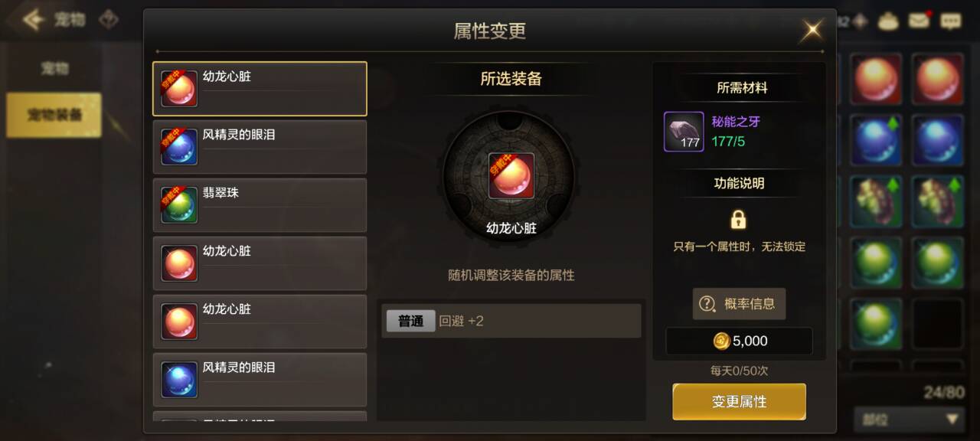980x441 pixels.
Task: Click the 变更属性 button
Action: pyautogui.click(x=739, y=402)
